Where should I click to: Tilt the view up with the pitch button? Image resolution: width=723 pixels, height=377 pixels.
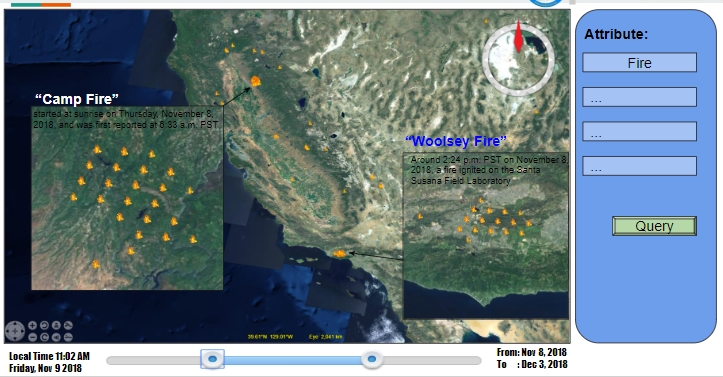click(56, 325)
